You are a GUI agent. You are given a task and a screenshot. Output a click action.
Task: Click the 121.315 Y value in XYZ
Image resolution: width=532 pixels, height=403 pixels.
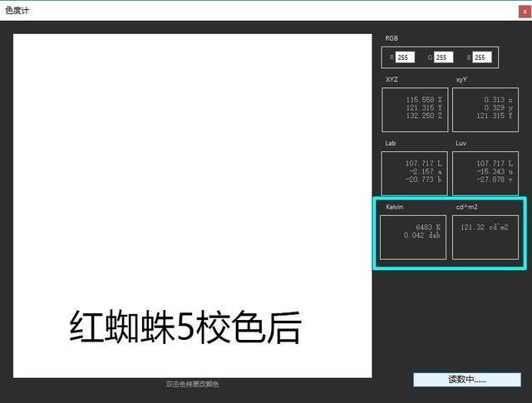point(424,108)
